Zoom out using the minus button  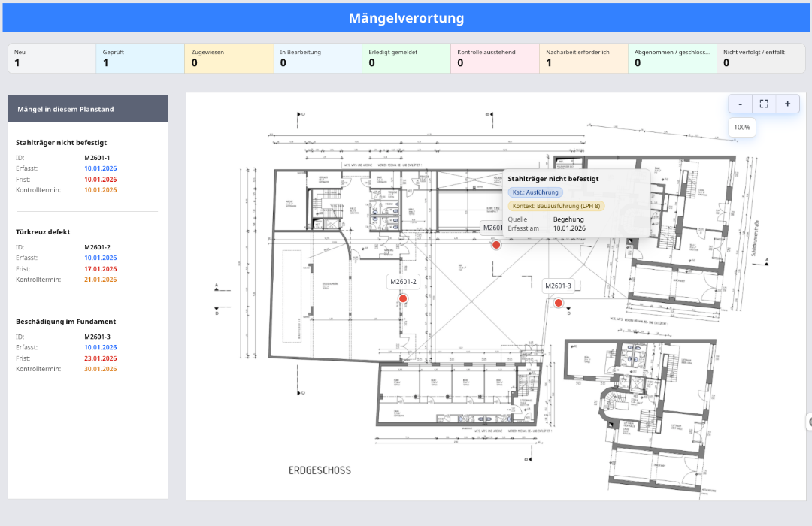740,103
